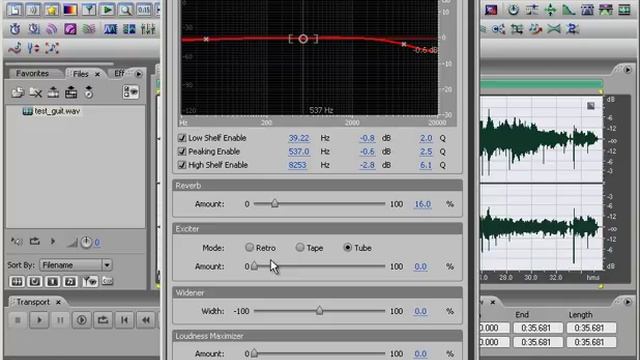Viewport: 640px width, 360px height.
Task: Click the insert into multitrack icon in Files panel
Action: 53,93
